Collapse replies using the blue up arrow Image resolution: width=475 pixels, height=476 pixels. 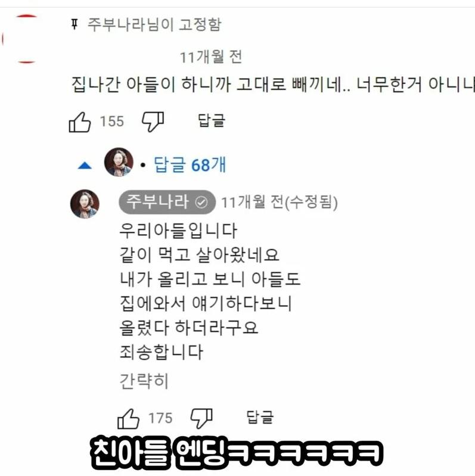coord(85,166)
